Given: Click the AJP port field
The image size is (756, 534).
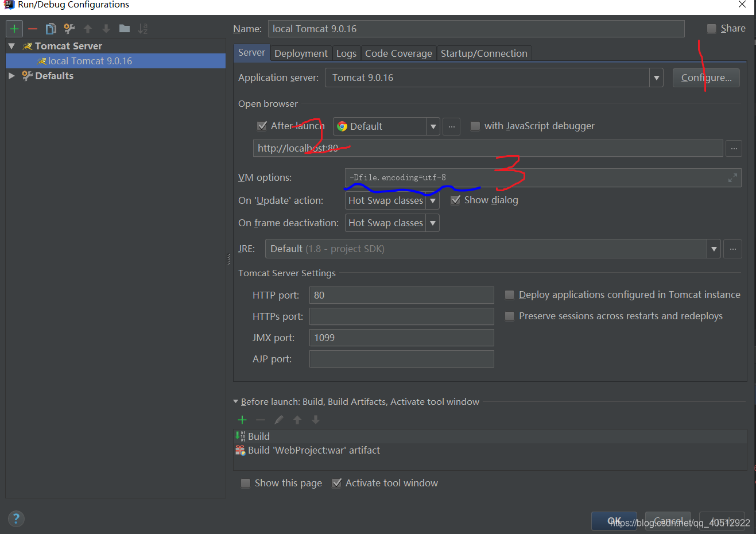Looking at the screenshot, I should pyautogui.click(x=401, y=359).
